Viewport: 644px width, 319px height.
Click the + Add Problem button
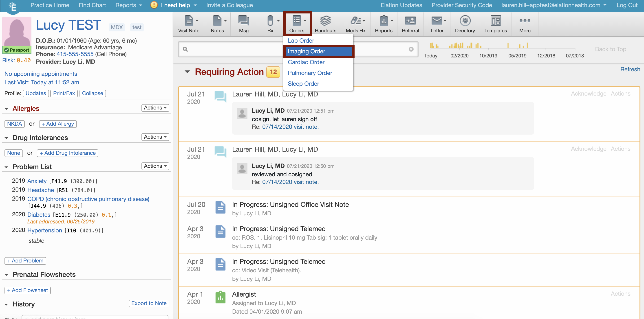pyautogui.click(x=25, y=261)
